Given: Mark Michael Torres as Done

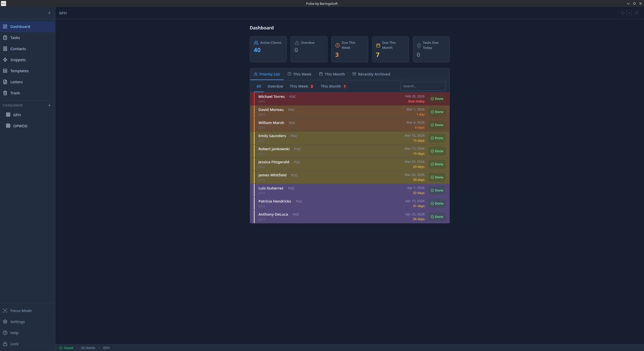Looking at the screenshot, I should [x=437, y=99].
